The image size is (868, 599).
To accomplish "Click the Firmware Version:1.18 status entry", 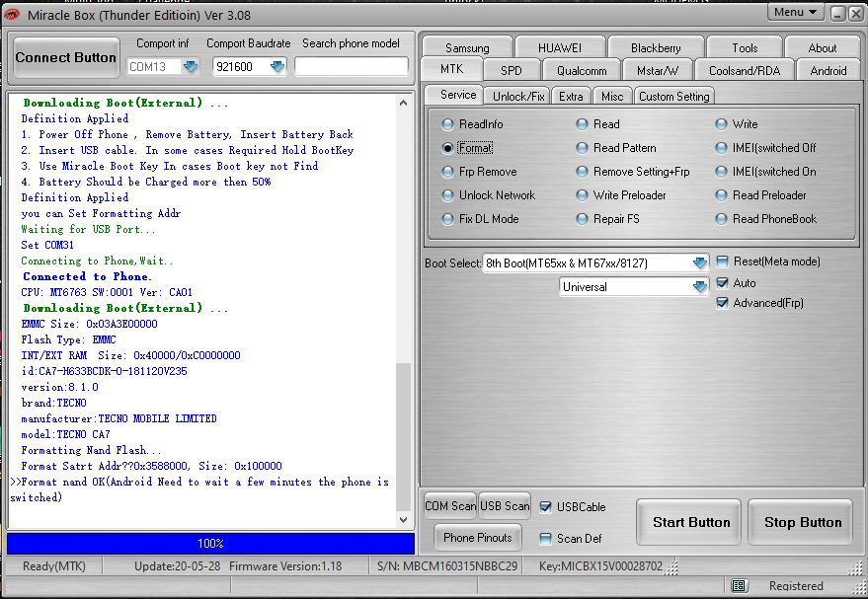I will tap(285, 566).
